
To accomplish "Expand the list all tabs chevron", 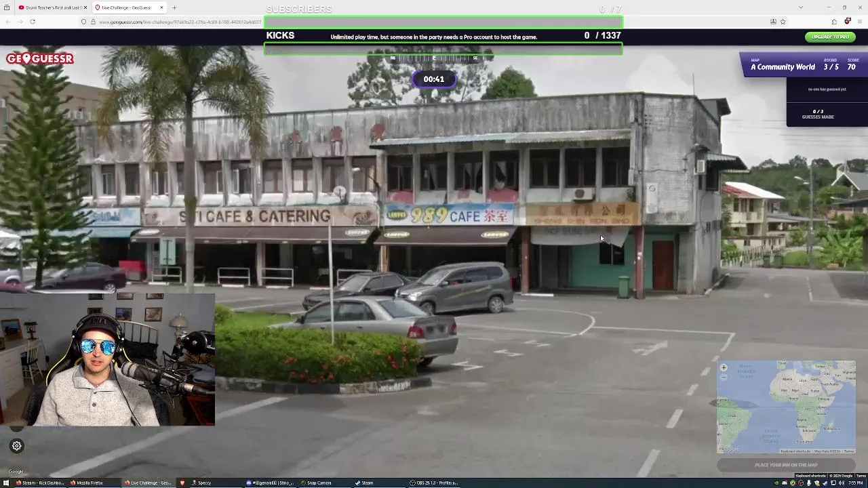I will (801, 7).
